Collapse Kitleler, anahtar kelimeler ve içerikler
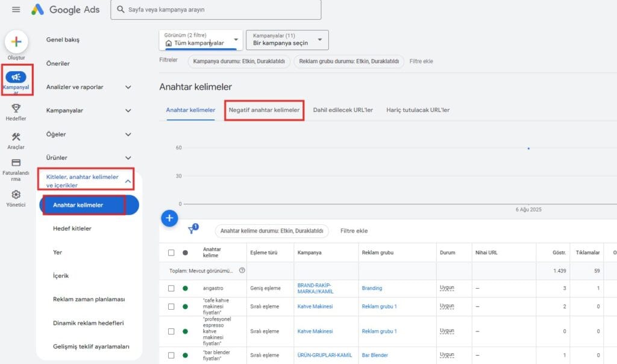 pos(128,181)
